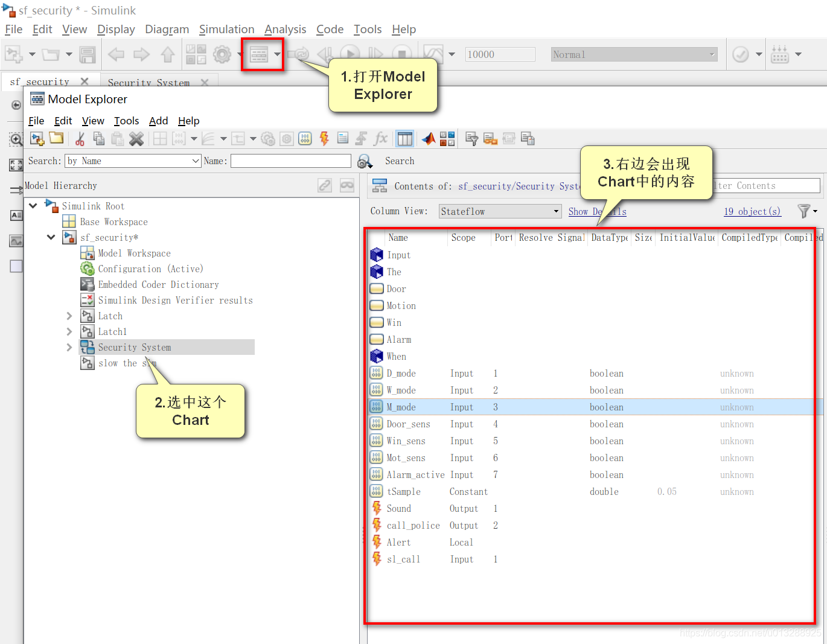Viewport: 827px width, 644px height.
Task: Select the tSample constant row
Action: [x=595, y=492]
